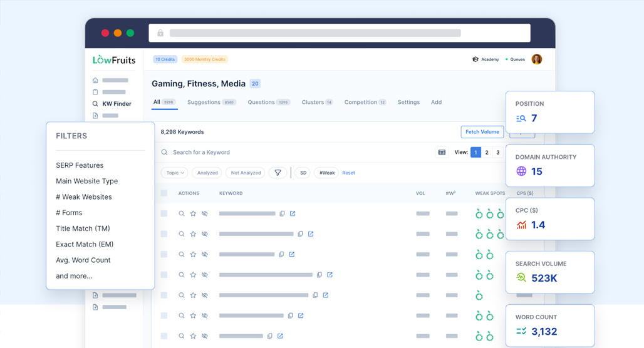Tick the checkbox of the row with one weak spot

point(164,295)
